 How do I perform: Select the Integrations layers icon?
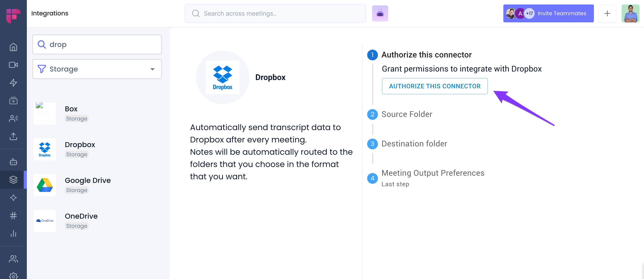[x=13, y=180]
